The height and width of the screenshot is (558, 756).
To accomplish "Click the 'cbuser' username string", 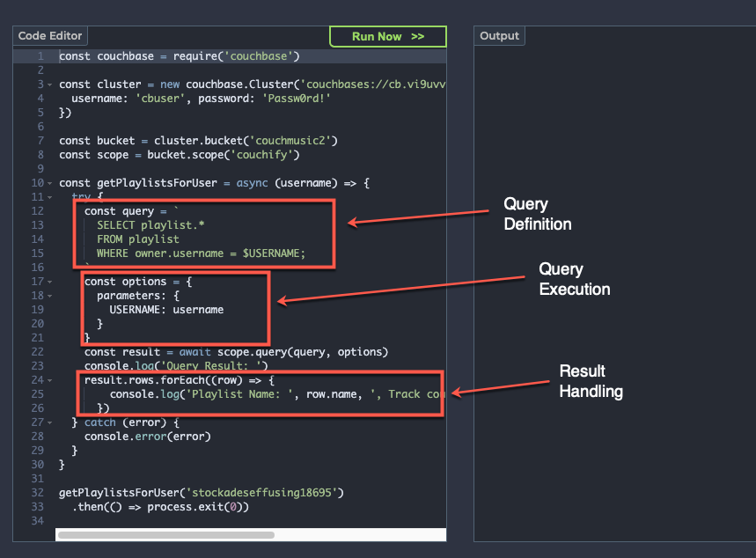I will click(x=160, y=99).
